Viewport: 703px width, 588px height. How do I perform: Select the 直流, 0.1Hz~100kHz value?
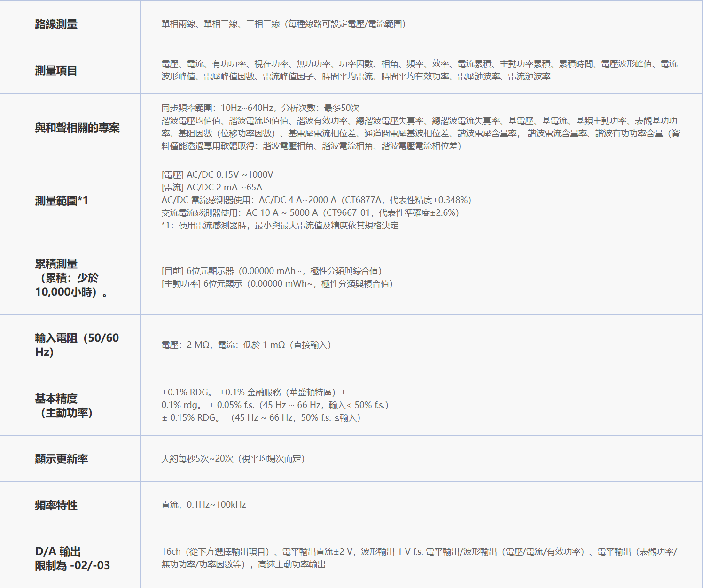[204, 505]
